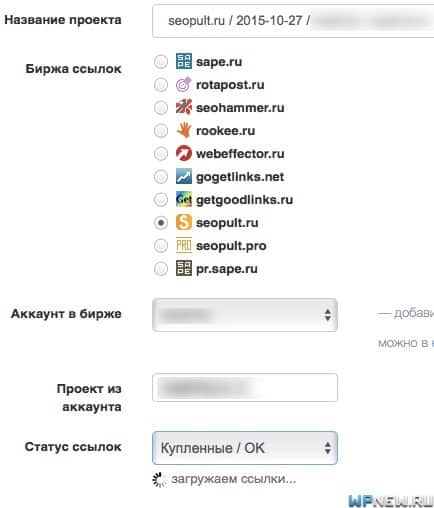Click the seopult.pro PRO icon

point(184,246)
